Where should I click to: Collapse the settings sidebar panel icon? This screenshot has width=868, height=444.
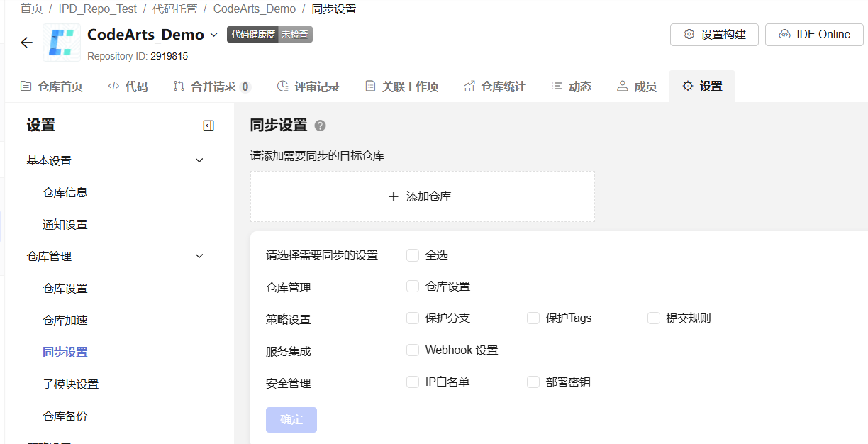coord(208,126)
